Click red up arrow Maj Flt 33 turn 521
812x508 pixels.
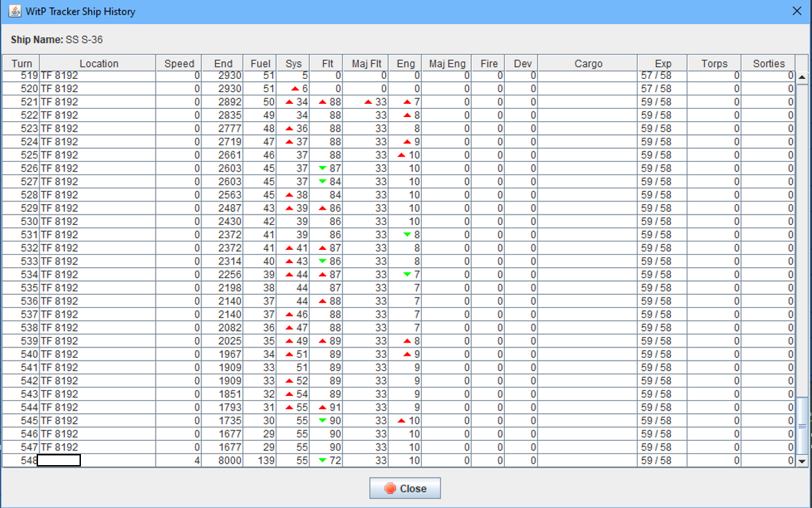[x=368, y=102]
